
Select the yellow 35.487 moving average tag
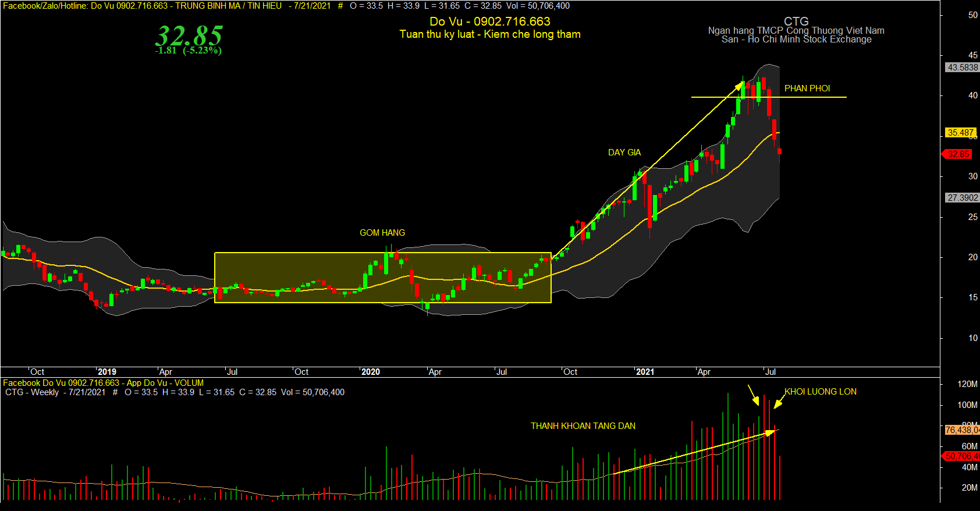click(x=960, y=133)
